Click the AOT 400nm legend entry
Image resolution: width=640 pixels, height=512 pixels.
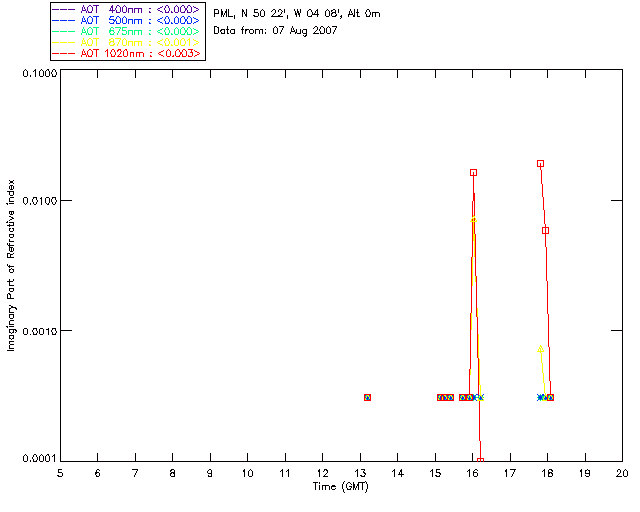click(x=127, y=10)
